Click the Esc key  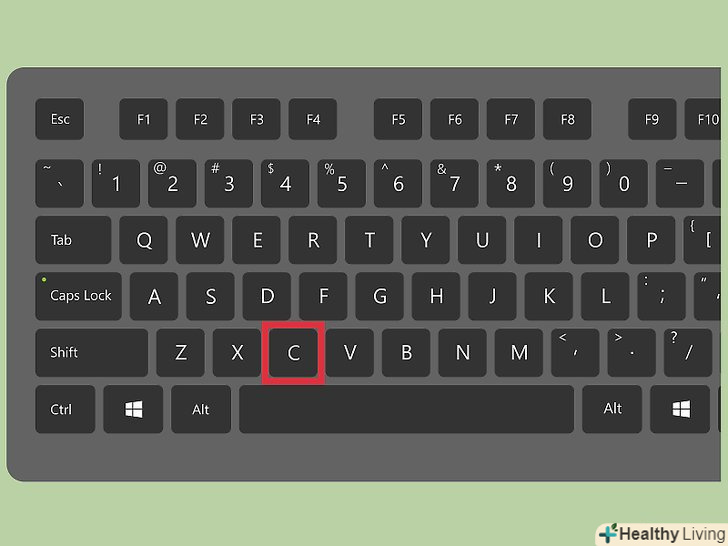pyautogui.click(x=59, y=119)
